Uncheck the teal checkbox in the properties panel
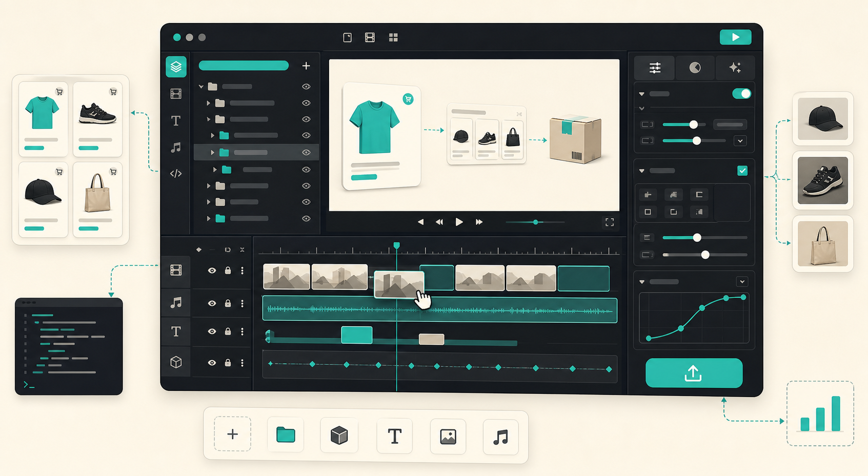 click(742, 171)
